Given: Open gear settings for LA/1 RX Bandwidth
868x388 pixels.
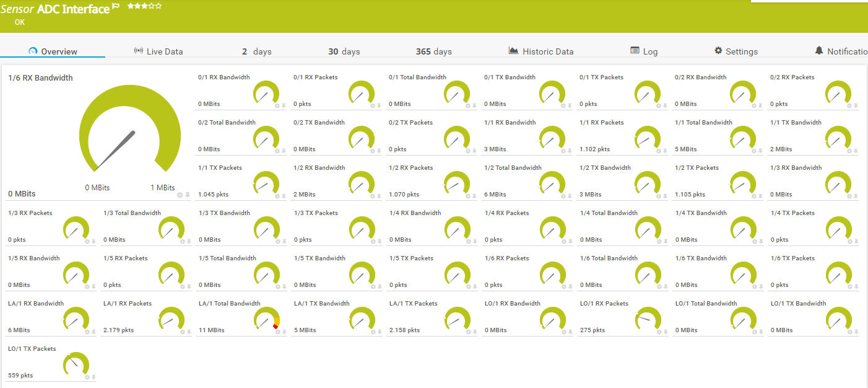Looking at the screenshot, I should coord(87,332).
